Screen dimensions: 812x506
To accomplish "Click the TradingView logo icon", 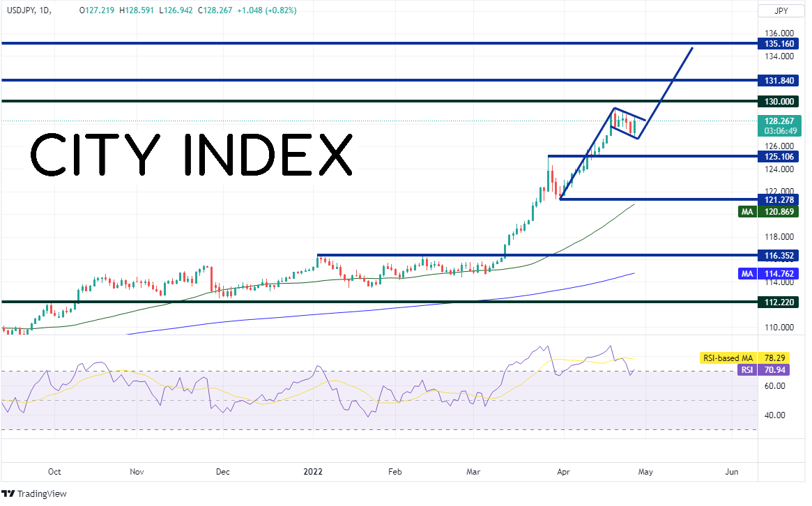I will pos(8,493).
